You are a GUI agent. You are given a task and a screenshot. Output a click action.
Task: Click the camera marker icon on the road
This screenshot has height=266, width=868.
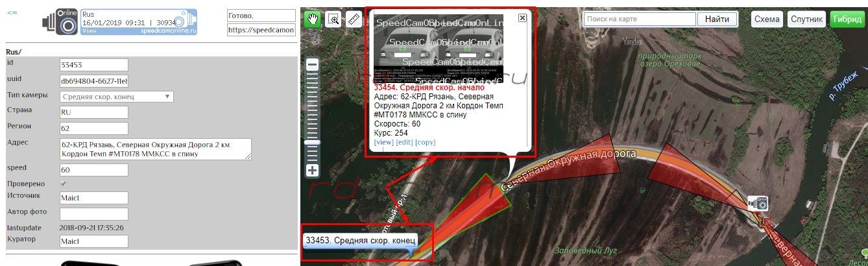758,204
